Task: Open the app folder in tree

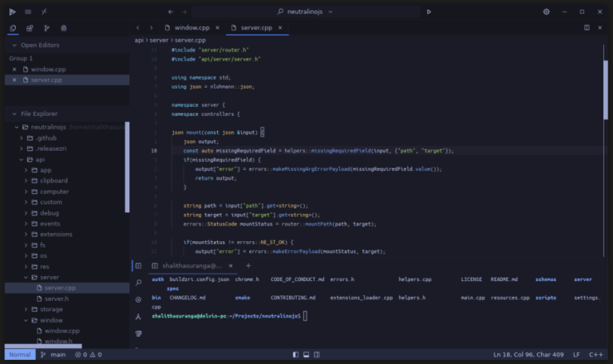Action: click(x=45, y=170)
